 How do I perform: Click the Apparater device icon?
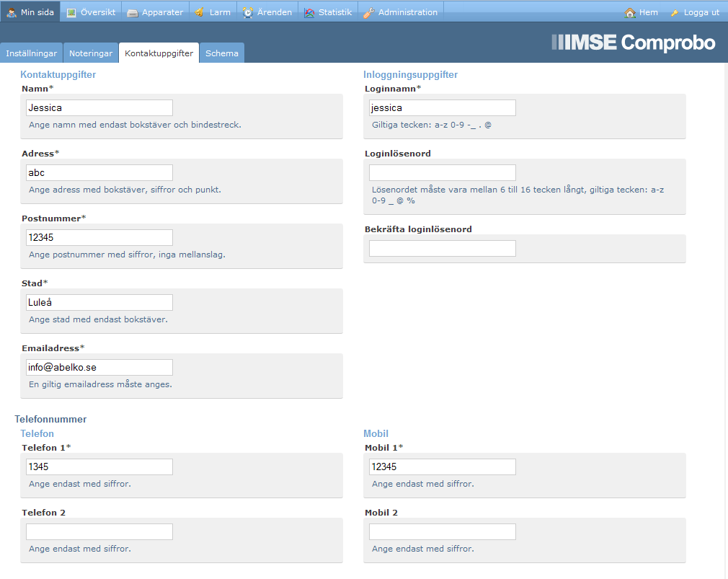133,12
